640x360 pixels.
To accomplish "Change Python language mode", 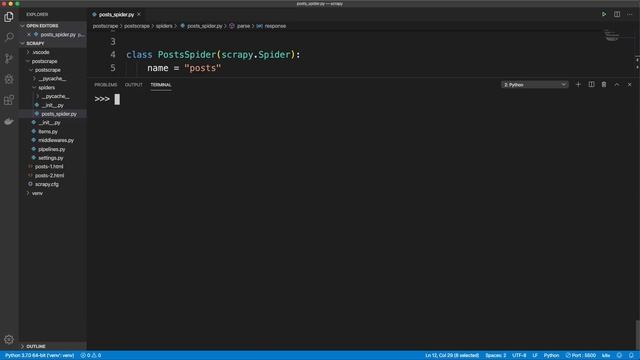I will click(x=551, y=356).
